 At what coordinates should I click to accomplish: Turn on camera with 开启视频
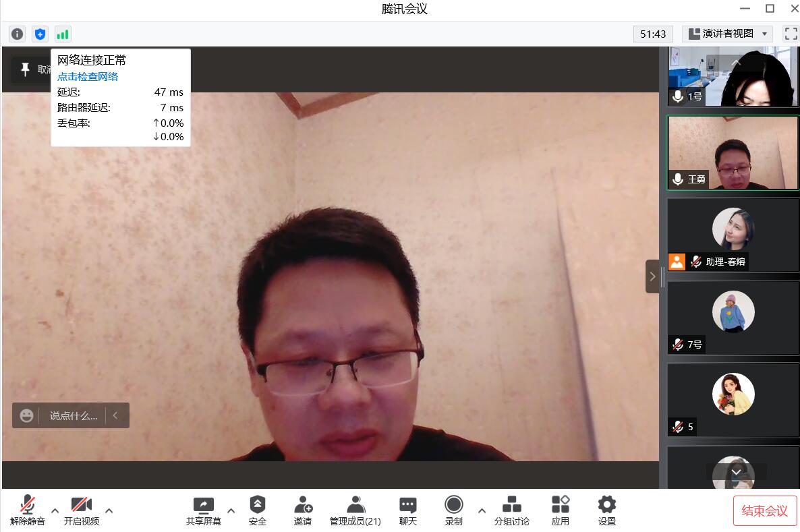(x=82, y=510)
